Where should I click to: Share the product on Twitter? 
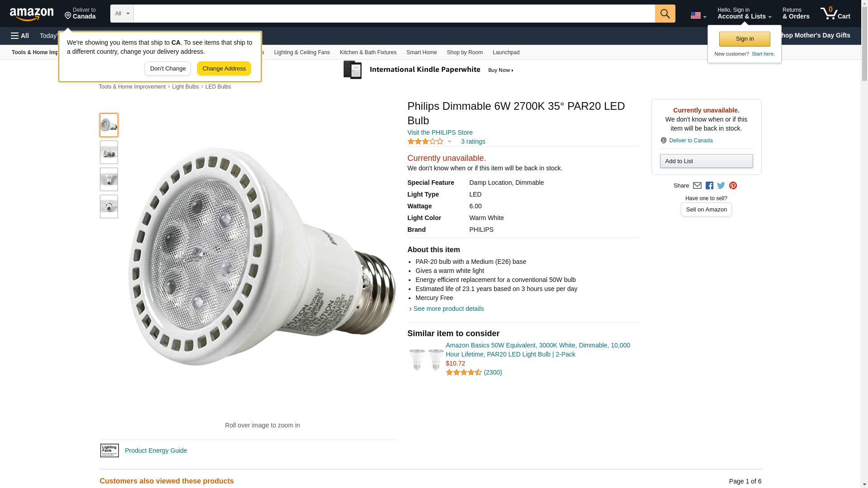click(721, 186)
